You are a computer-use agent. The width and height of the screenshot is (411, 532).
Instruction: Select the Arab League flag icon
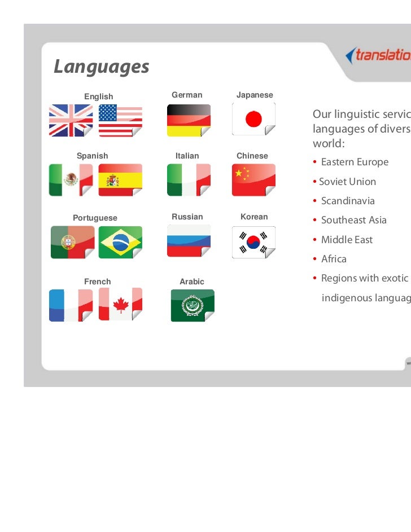click(193, 305)
